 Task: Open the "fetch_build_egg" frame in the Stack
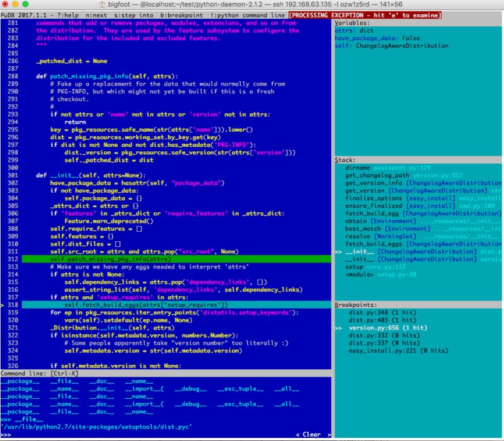click(378, 213)
